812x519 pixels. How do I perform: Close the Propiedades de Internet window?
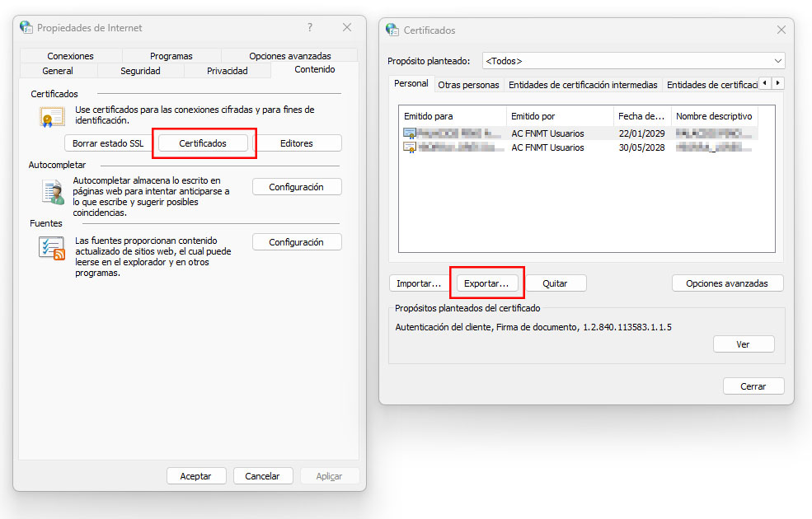coord(347,27)
